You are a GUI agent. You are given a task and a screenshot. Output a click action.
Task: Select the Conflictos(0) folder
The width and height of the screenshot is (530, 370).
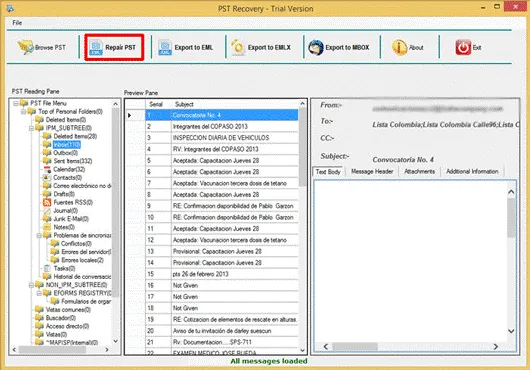[76, 244]
